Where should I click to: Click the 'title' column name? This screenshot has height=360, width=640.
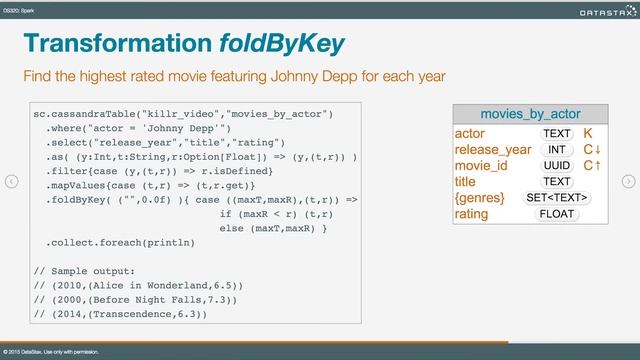[465, 181]
